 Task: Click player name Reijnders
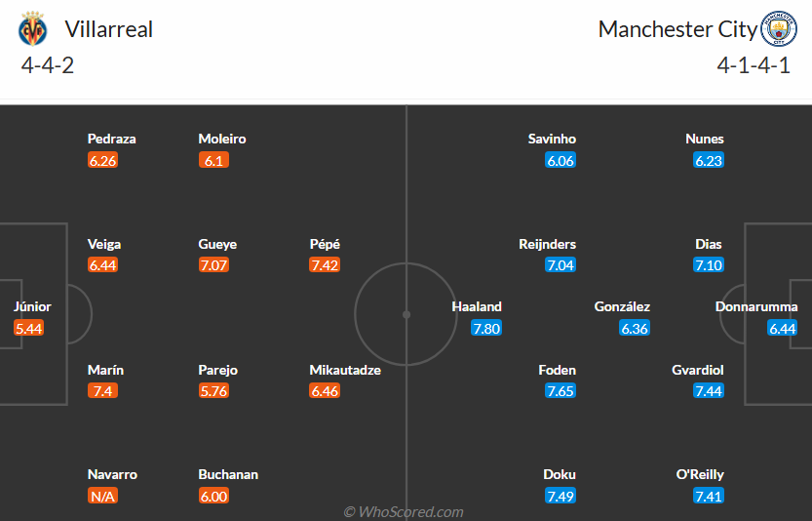pos(547,244)
